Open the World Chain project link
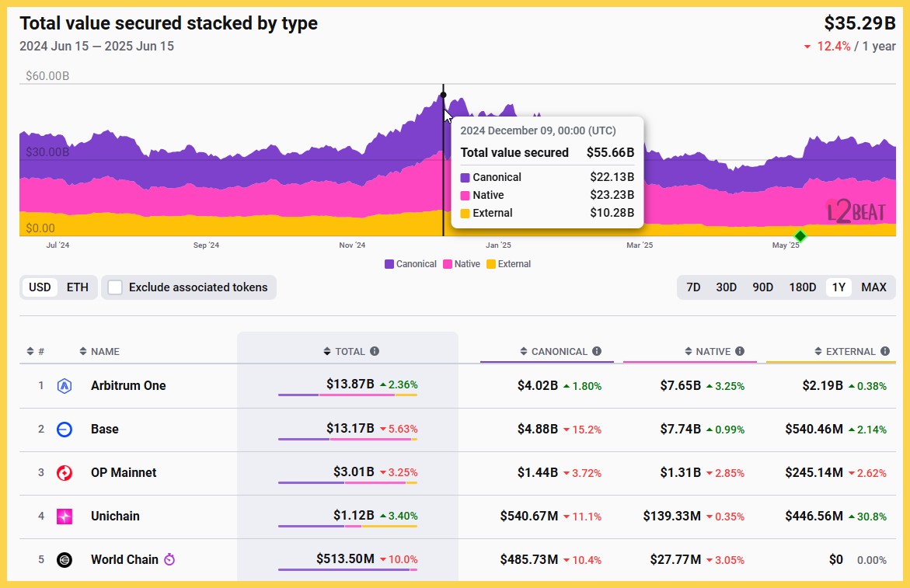The image size is (910, 588). 124,559
